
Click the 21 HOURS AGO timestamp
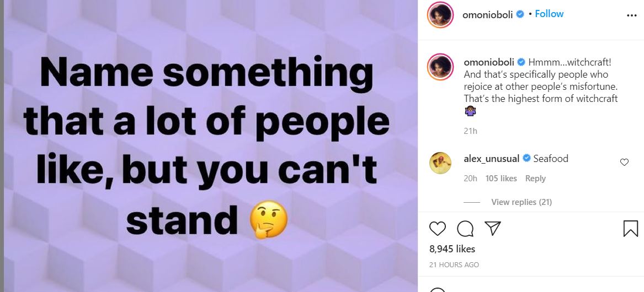(454, 264)
